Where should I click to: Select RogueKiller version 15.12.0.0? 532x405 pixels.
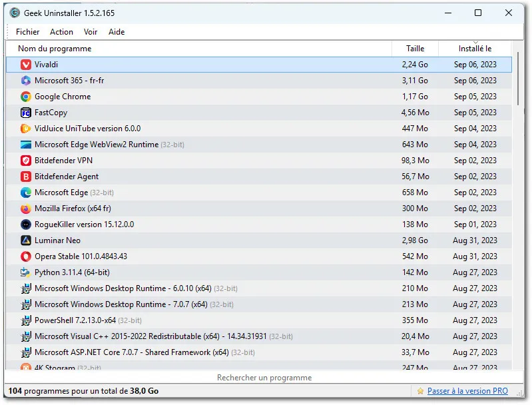click(84, 224)
